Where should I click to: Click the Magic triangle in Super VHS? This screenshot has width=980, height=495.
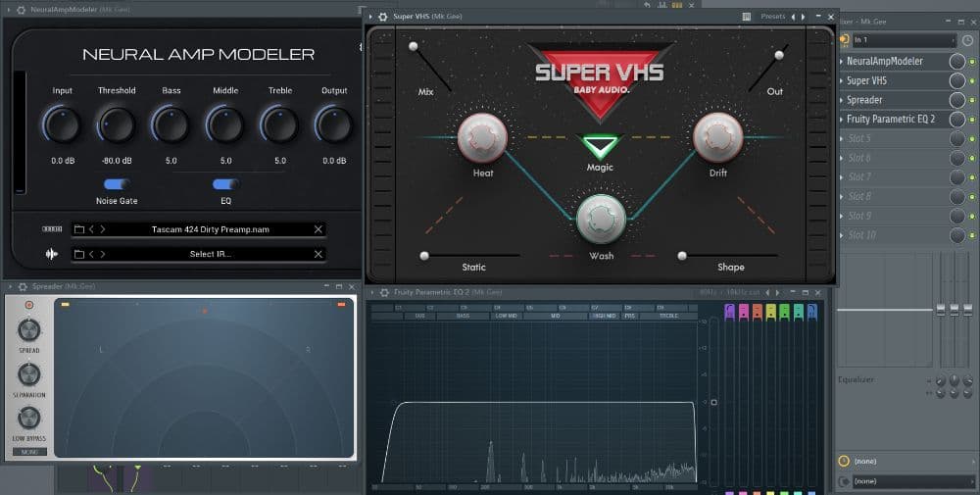coord(600,146)
